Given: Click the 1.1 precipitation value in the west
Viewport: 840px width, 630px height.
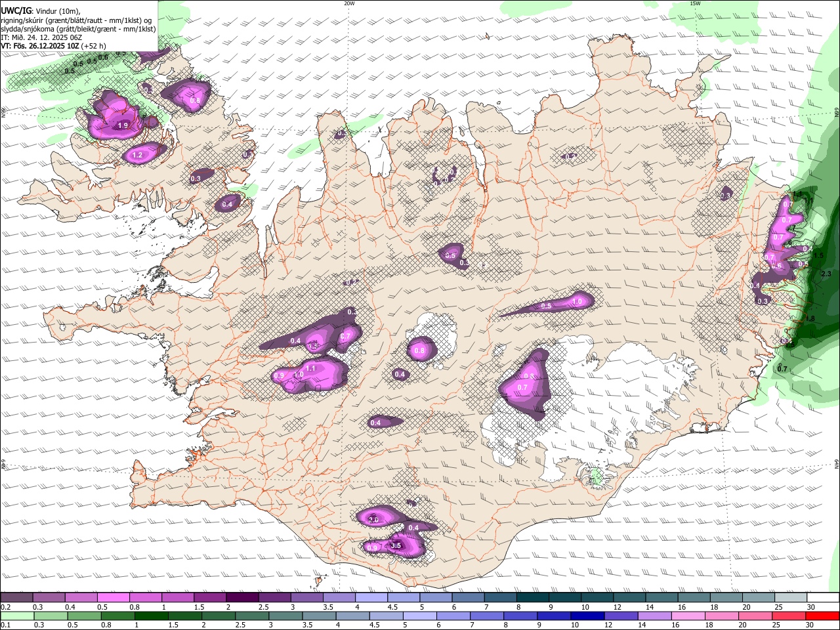Looking at the screenshot, I should pyautogui.click(x=311, y=368).
